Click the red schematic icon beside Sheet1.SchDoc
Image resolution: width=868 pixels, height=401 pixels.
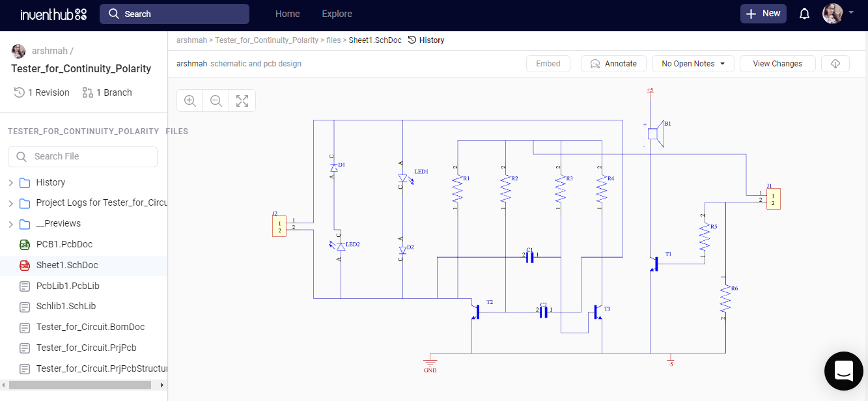(24, 265)
